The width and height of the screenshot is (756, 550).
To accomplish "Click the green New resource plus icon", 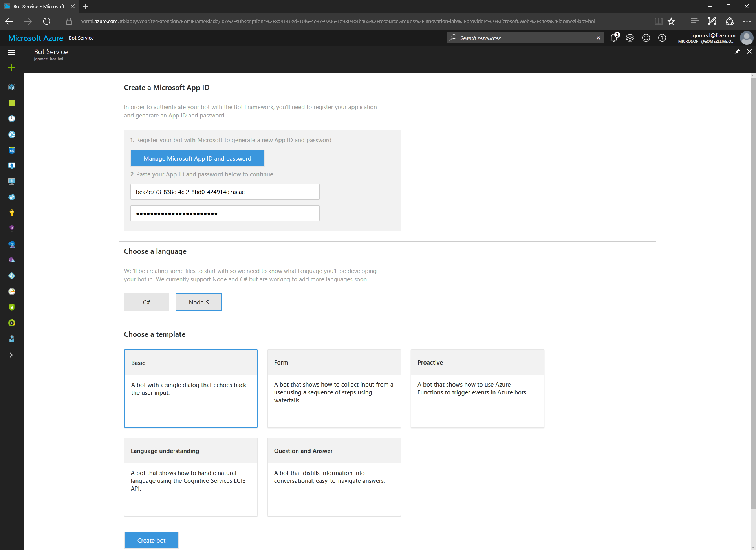I will 12,68.
